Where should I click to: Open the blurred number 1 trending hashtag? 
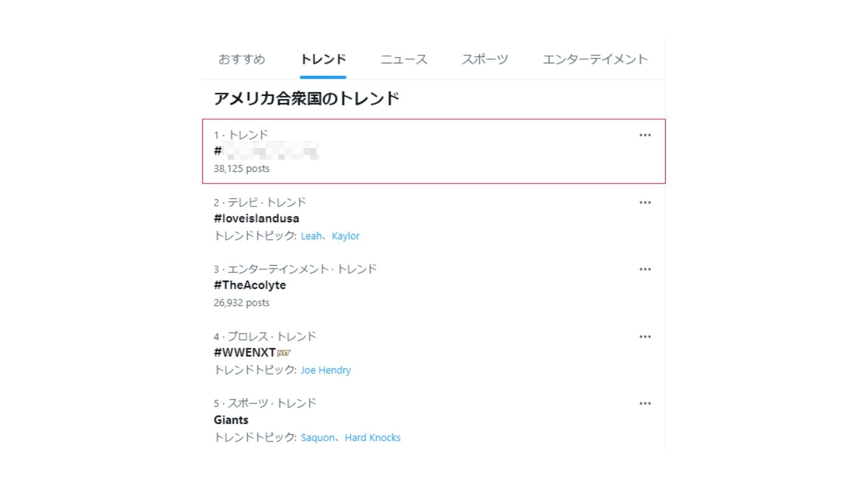(267, 151)
